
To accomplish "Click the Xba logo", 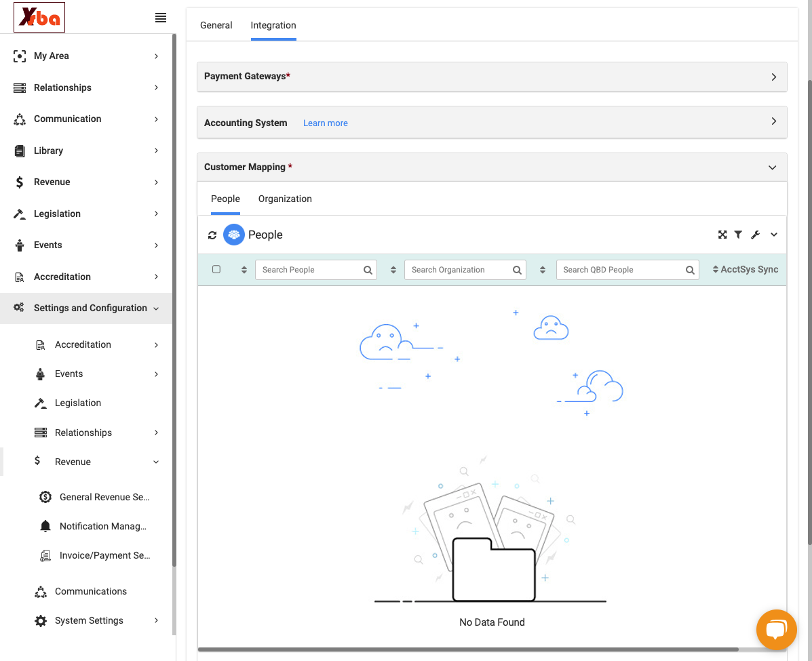I will [39, 18].
